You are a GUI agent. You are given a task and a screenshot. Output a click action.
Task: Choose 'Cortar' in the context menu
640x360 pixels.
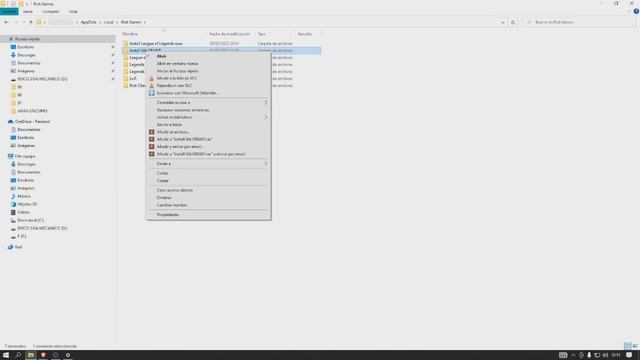[162, 173]
